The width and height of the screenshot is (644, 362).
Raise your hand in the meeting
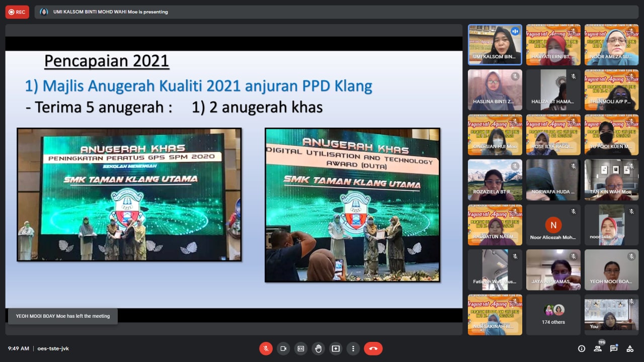point(318,348)
